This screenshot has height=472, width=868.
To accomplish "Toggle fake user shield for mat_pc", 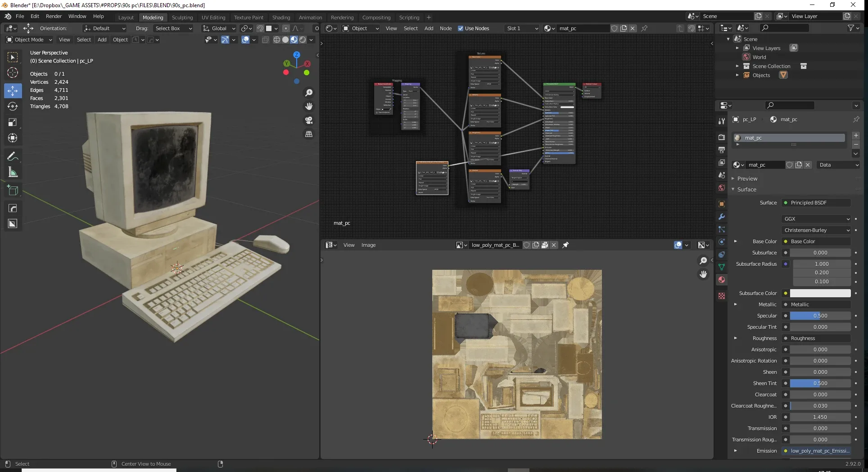I will coord(789,165).
